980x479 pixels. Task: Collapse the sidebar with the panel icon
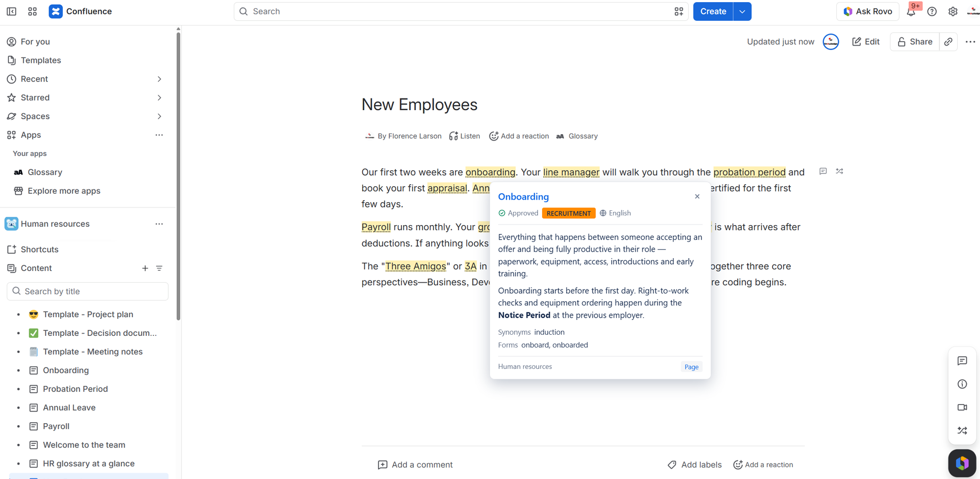pos(11,11)
